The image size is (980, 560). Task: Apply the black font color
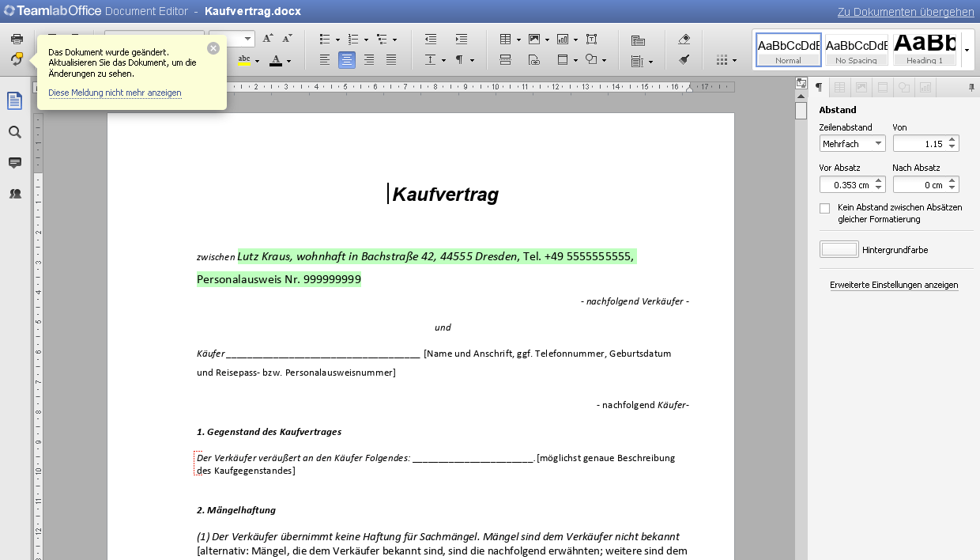click(275, 61)
